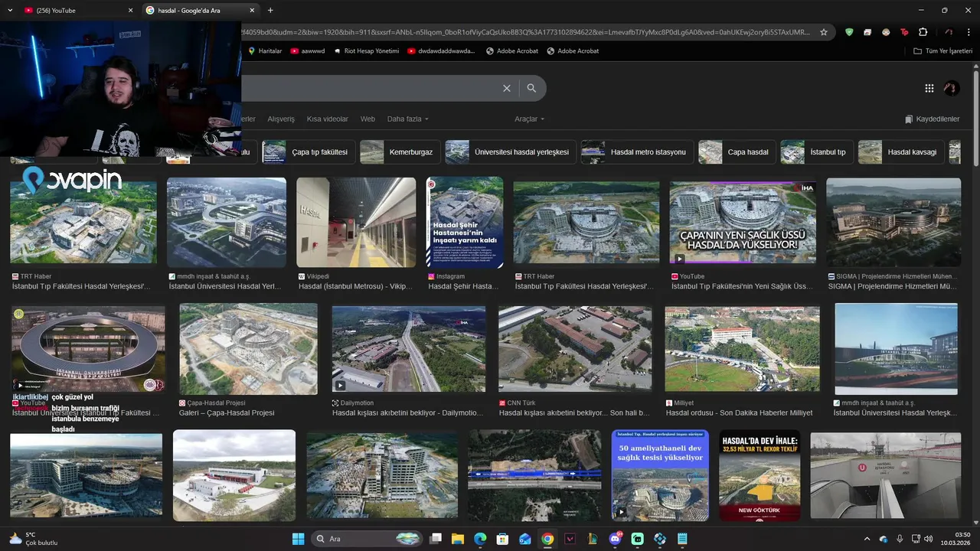Switch to the Kısa videolar search tab

327,119
